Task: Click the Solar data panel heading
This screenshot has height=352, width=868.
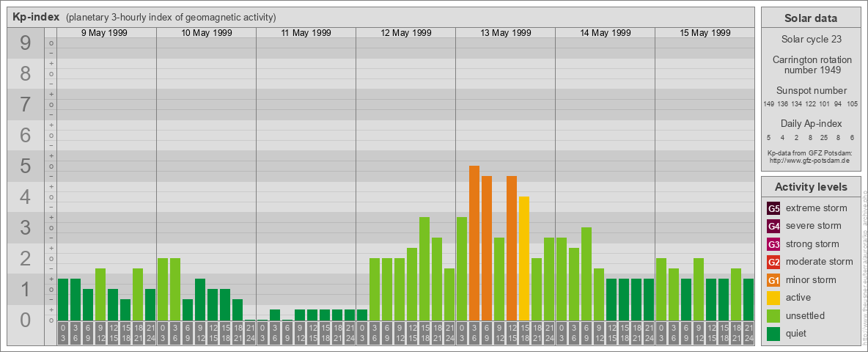Action: click(x=810, y=18)
